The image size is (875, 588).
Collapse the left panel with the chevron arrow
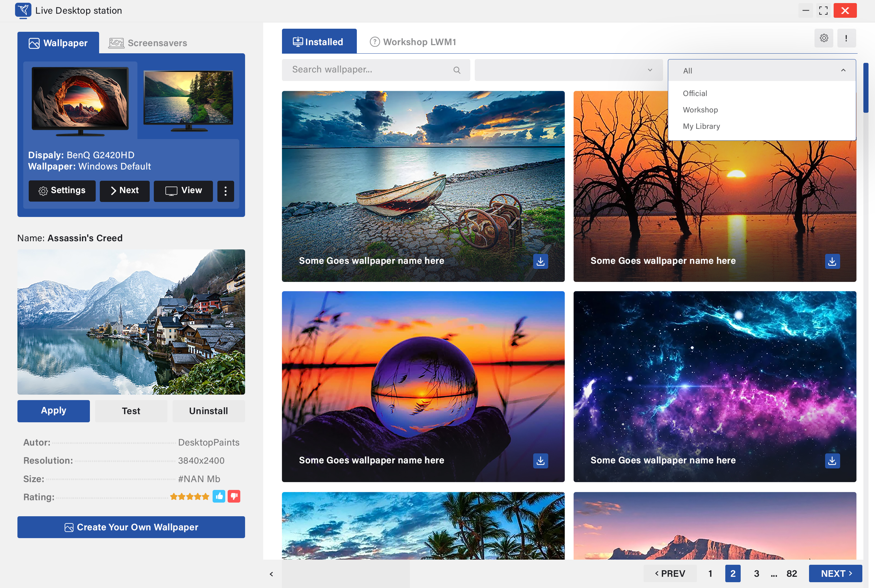(271, 573)
